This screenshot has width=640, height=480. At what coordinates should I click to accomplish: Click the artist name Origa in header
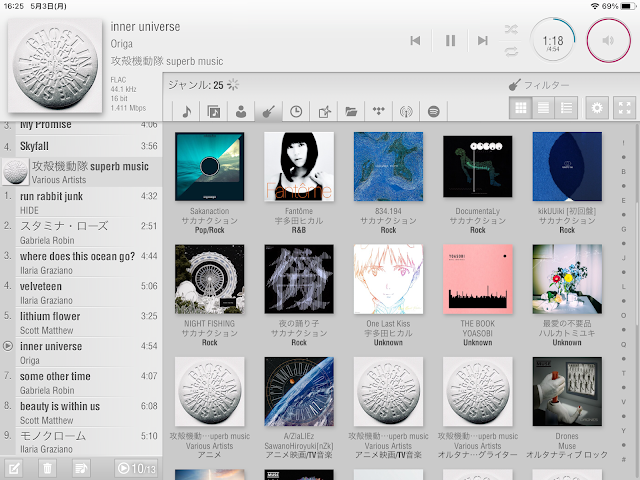(x=122, y=44)
